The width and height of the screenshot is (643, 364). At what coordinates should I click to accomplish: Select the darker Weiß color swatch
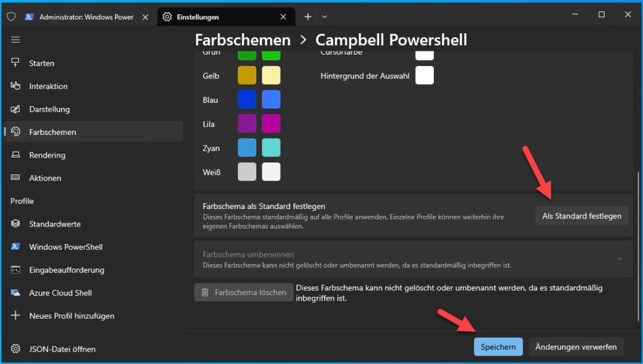tap(247, 172)
